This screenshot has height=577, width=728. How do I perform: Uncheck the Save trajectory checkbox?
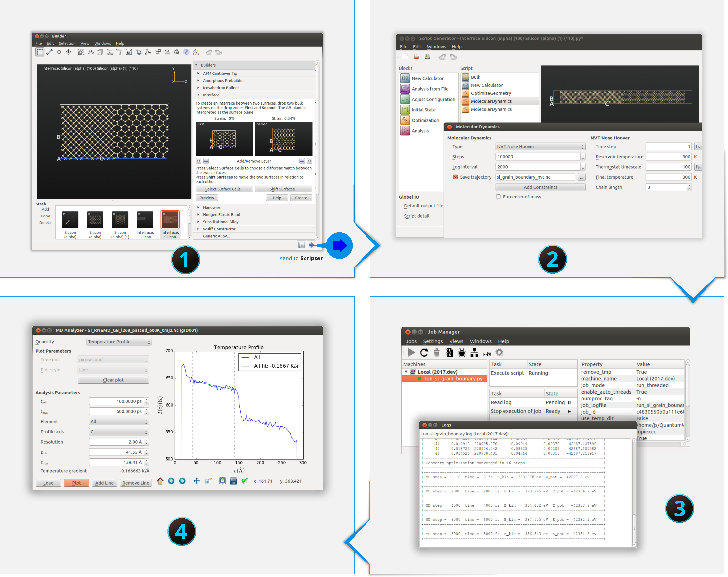coord(456,177)
